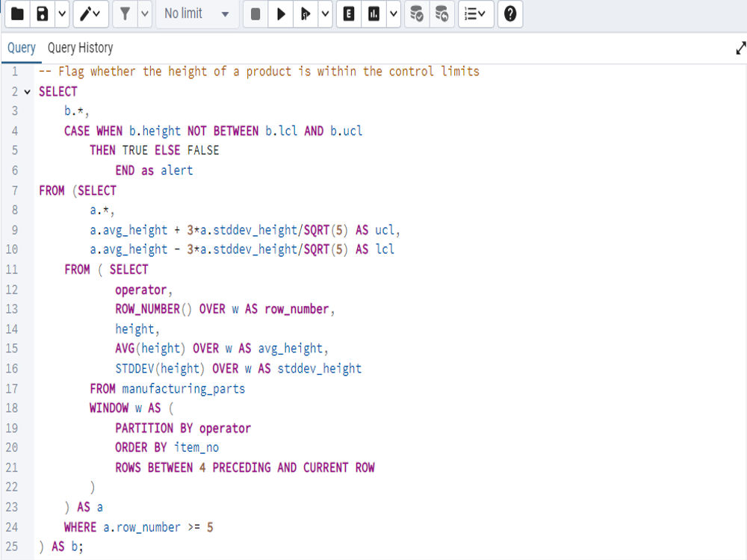747x560 pixels.
Task: Click 'ucl,' at end of line 9
Action: pos(387,230)
